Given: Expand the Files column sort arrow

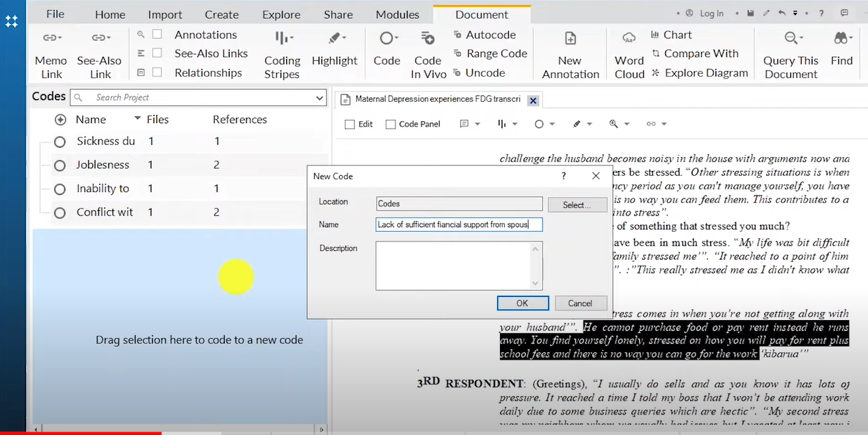Looking at the screenshot, I should 137,119.
